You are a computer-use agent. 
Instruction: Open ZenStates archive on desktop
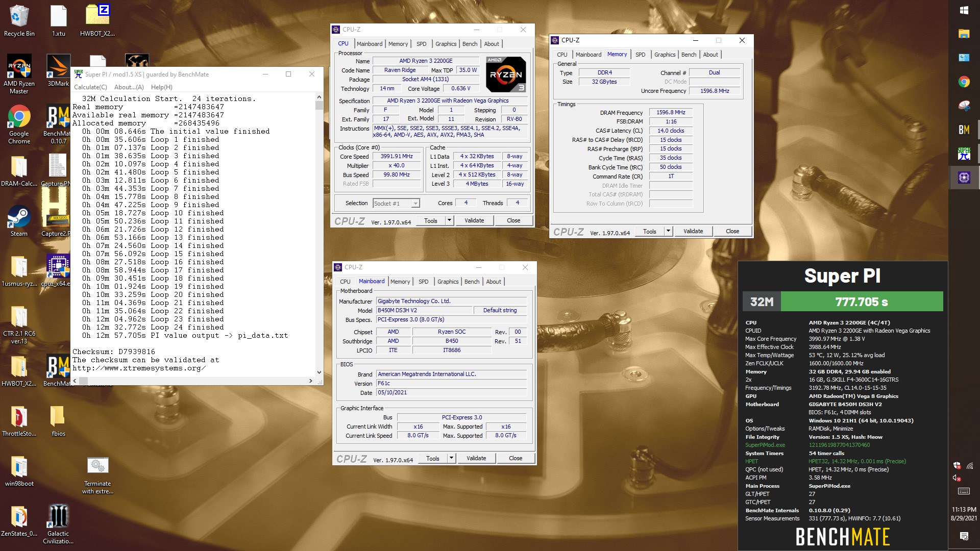click(x=19, y=521)
